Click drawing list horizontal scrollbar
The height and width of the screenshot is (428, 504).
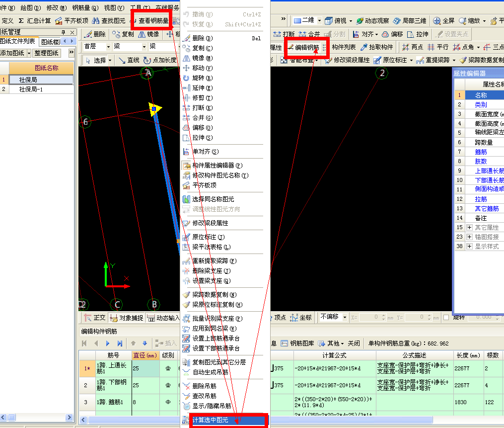37,418
